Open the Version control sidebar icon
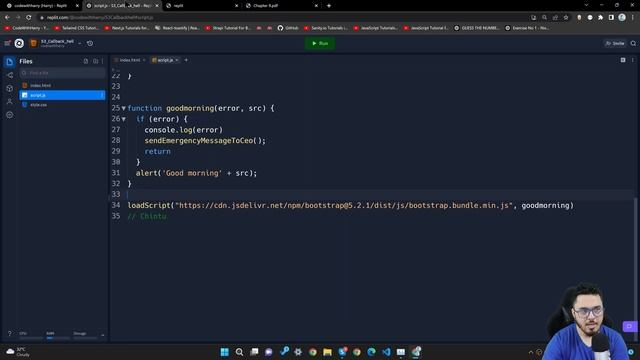Image resolution: width=640 pixels, height=360 pixels. click(x=9, y=75)
